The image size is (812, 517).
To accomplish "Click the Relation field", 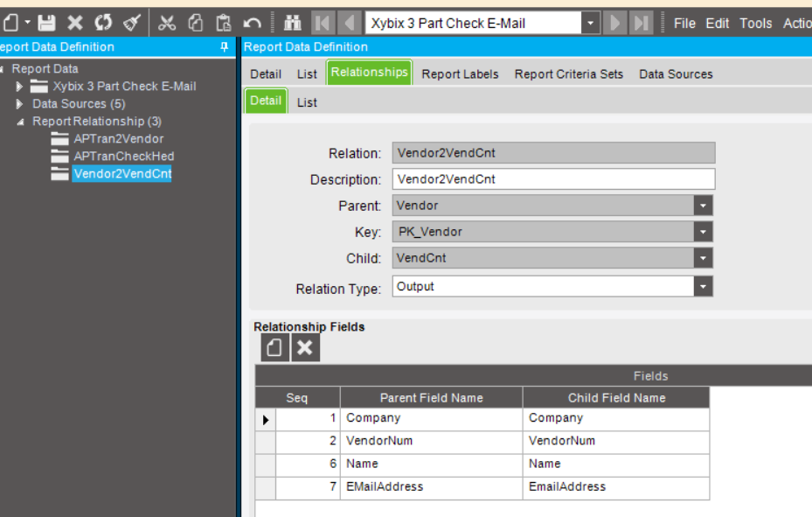I will (553, 153).
